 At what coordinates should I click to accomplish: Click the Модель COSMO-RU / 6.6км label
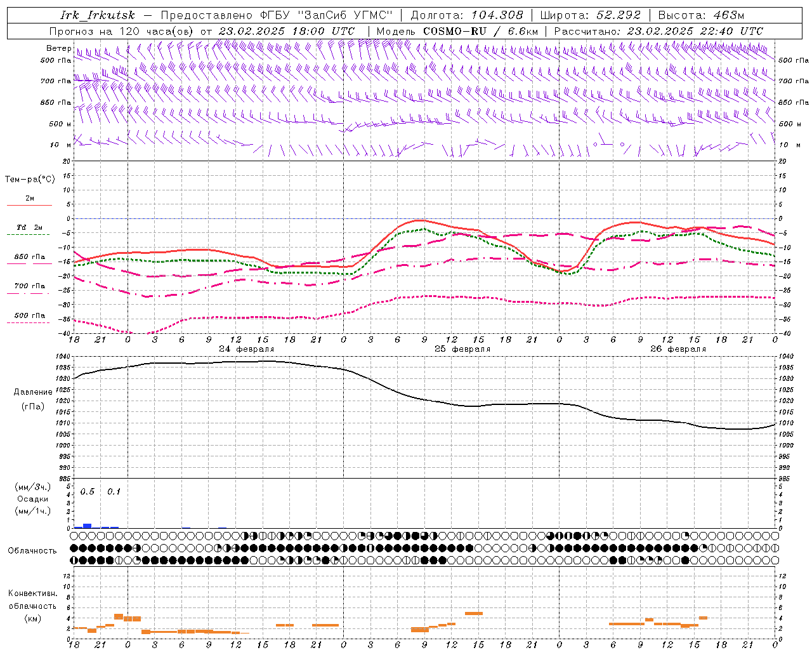coord(457,31)
